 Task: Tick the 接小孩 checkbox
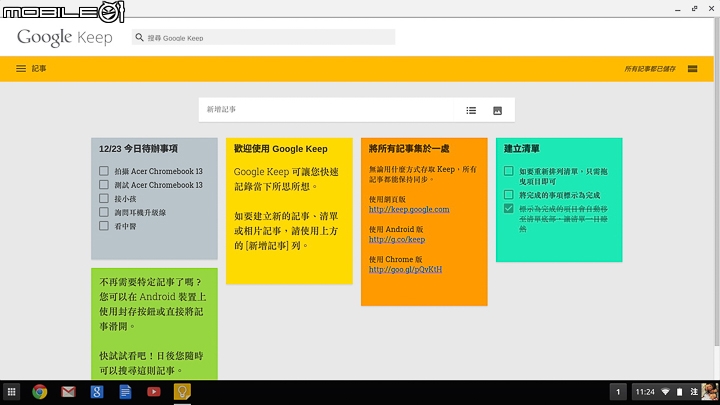[x=104, y=198]
